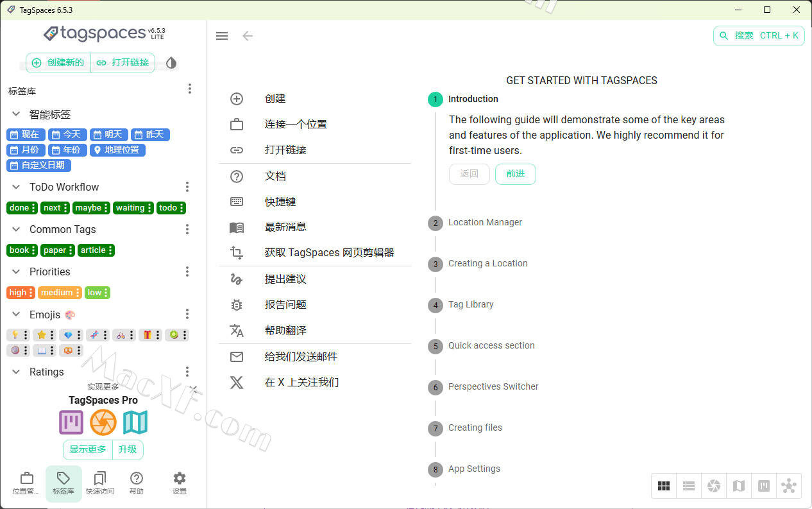Open Priorities group options menu

187,272
